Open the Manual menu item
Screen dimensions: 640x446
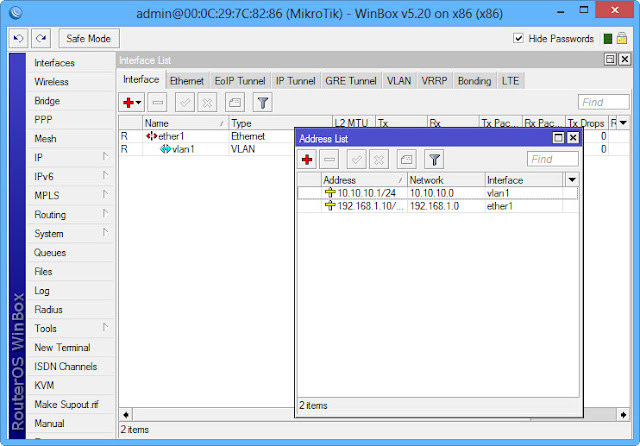click(70, 423)
